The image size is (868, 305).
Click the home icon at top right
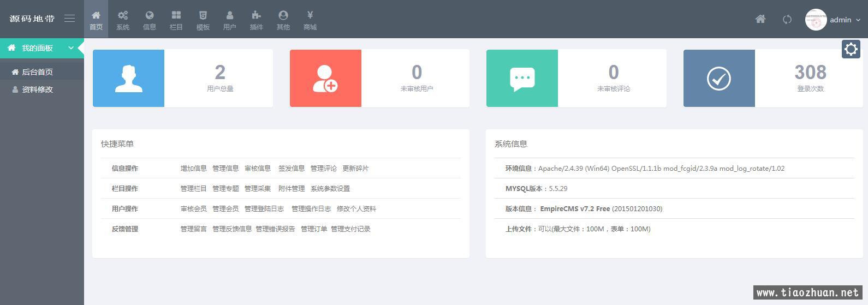pos(760,20)
